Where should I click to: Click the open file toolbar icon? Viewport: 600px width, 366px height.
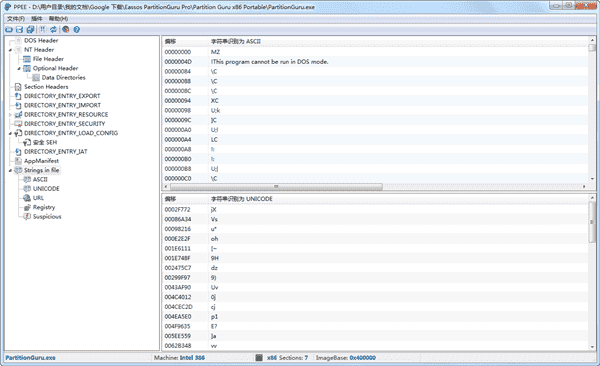(x=9, y=29)
